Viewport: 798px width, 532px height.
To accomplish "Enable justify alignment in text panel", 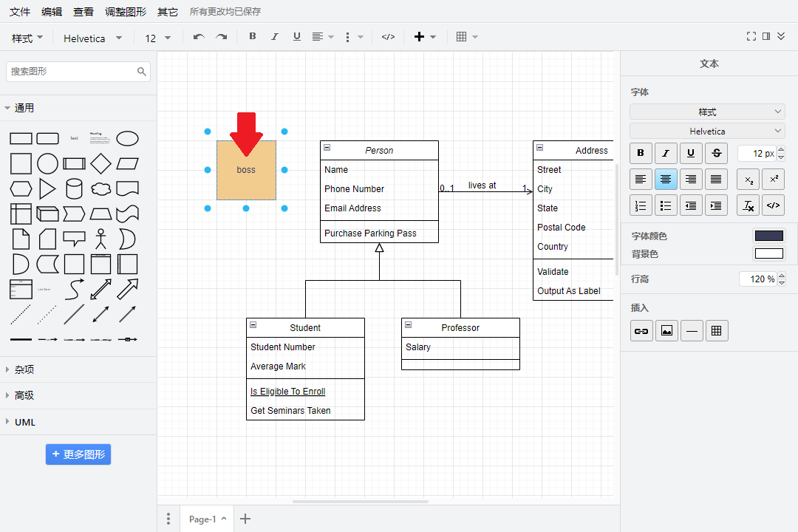I will point(716,179).
